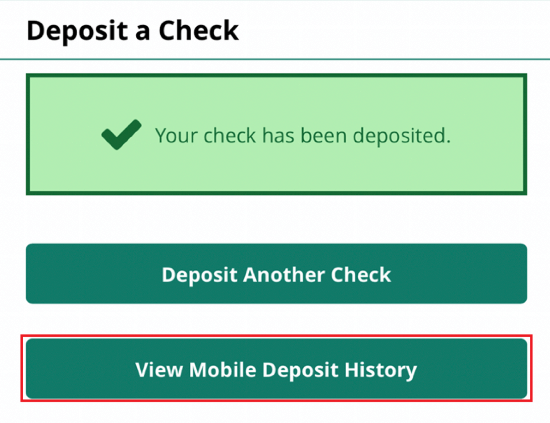Choose the red-outlined history button
Image resolution: width=550 pixels, height=423 pixels.
276,369
